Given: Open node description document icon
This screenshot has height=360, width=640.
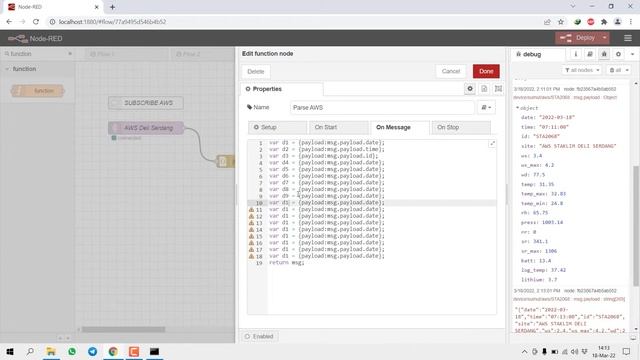Looking at the screenshot, I should pyautogui.click(x=484, y=89).
